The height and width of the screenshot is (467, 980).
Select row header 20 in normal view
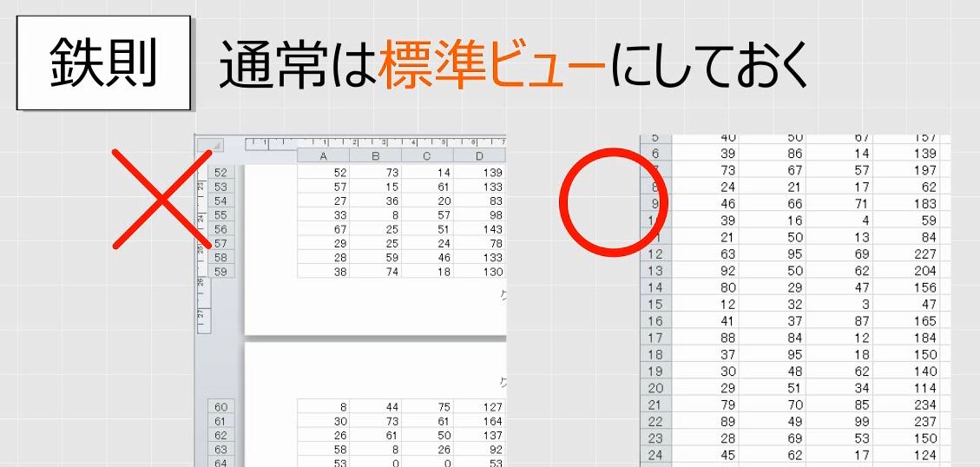tap(655, 388)
